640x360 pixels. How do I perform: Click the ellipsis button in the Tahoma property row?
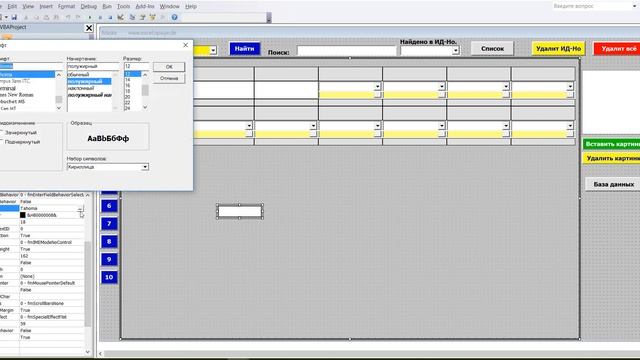coord(80,209)
